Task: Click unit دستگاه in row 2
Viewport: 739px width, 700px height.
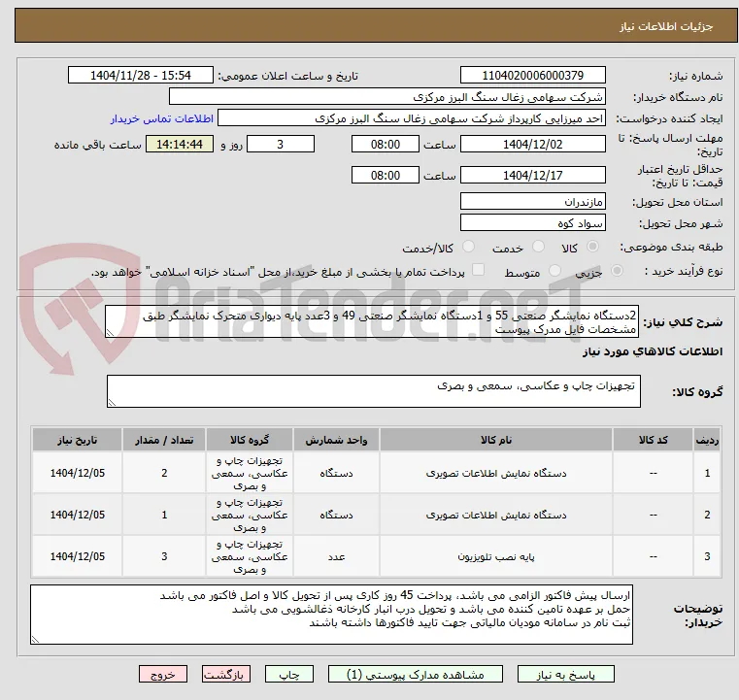Action: coord(336,515)
